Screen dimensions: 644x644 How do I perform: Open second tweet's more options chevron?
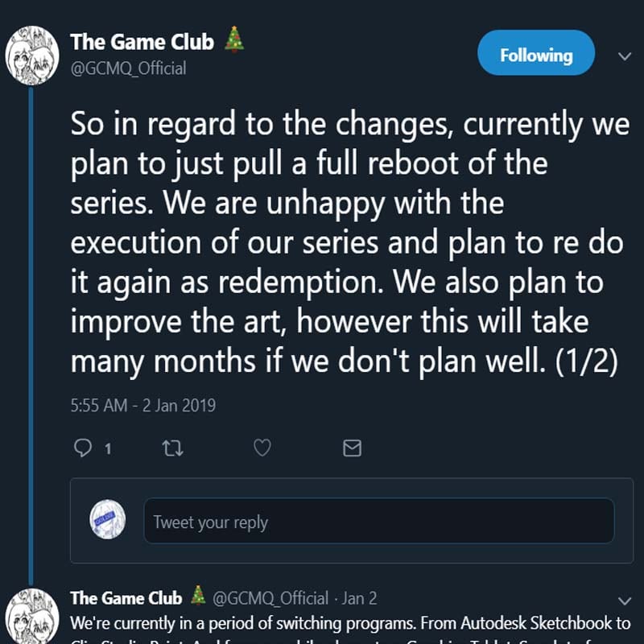click(624, 601)
